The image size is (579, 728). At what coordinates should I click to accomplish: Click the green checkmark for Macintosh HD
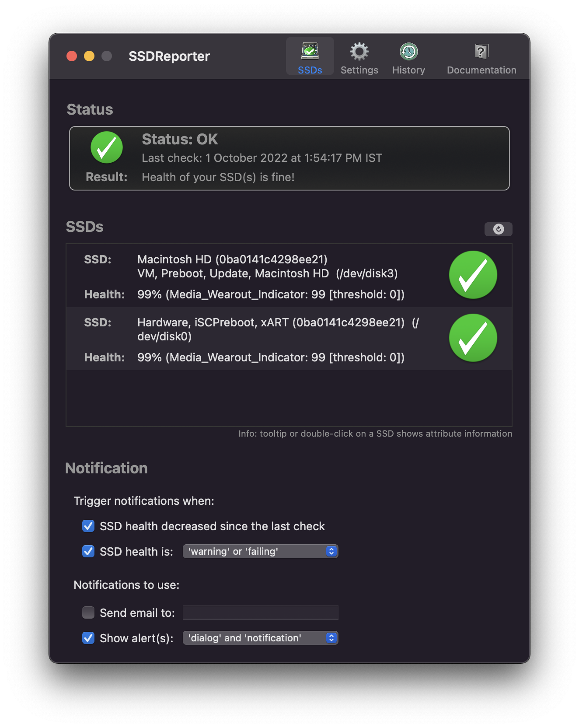473,274
